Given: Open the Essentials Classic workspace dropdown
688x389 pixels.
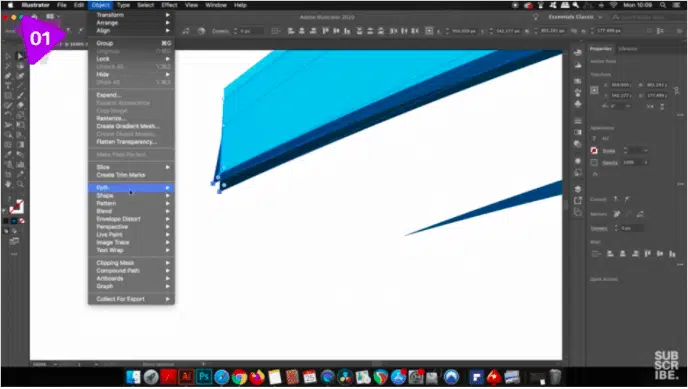Looking at the screenshot, I should 574,17.
